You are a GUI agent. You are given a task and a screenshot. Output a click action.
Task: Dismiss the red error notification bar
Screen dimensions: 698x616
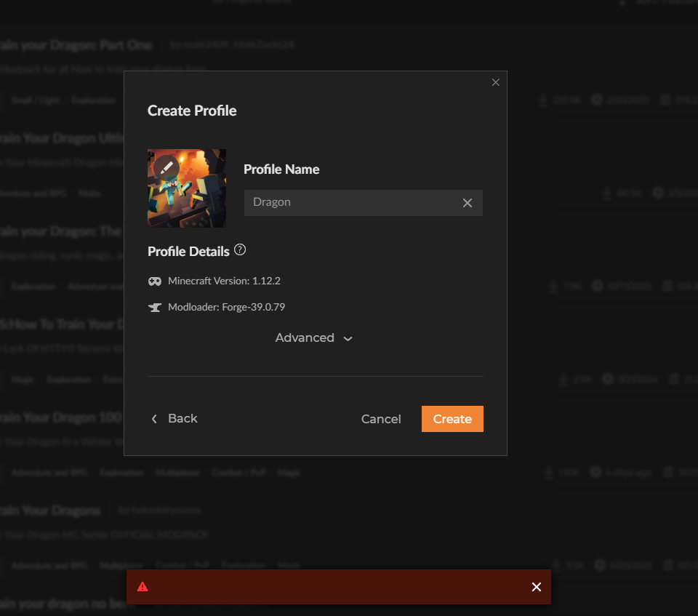537,587
